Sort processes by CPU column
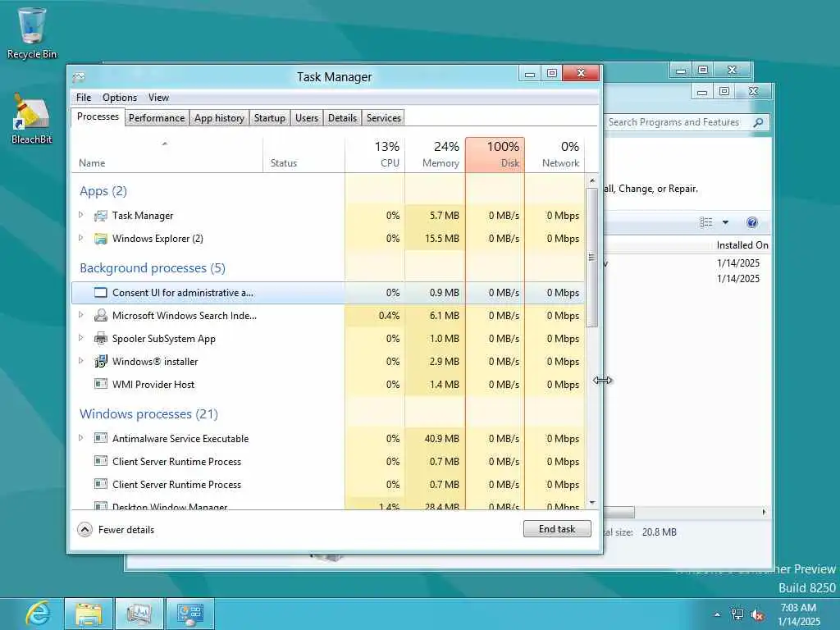 click(x=375, y=155)
